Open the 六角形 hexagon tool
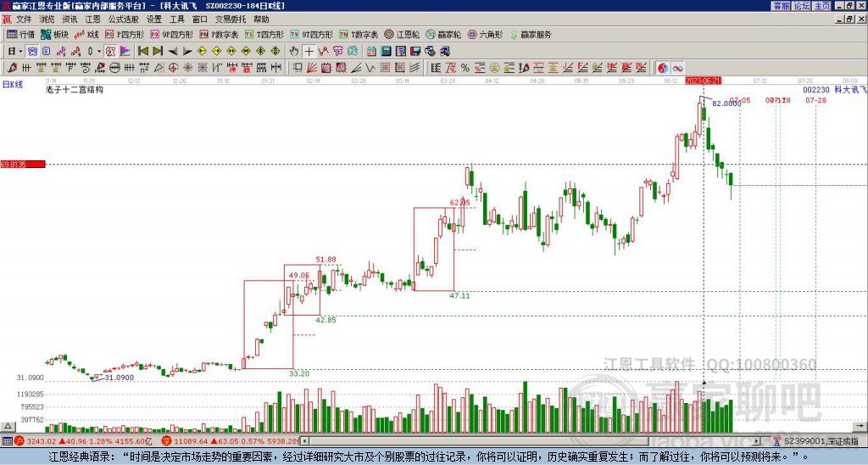Viewport: 868px width, 465px height. tap(486, 34)
